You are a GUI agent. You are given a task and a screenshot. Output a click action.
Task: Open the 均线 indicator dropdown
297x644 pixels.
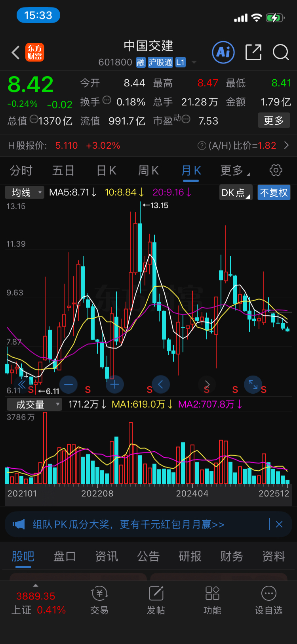pos(24,193)
